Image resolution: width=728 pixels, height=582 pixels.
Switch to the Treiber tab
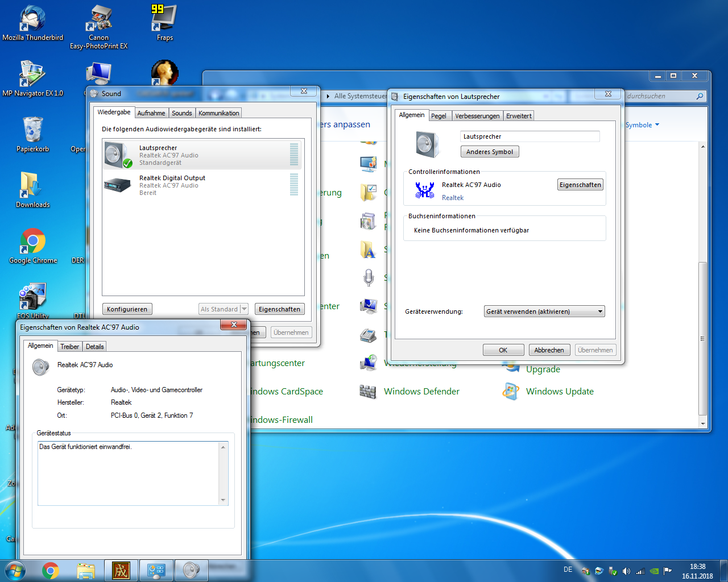coord(70,347)
